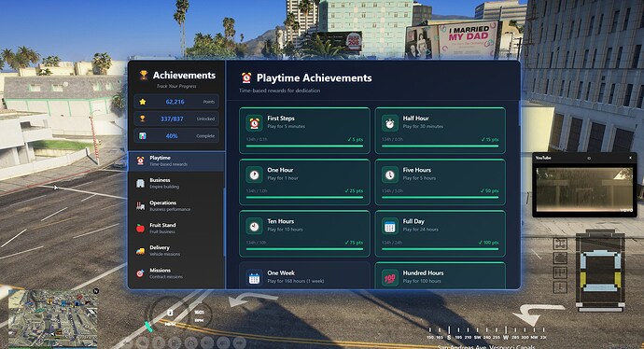Viewport: 644px width, 349px height.
Task: Click the 62,216 points value
Action: (175, 102)
